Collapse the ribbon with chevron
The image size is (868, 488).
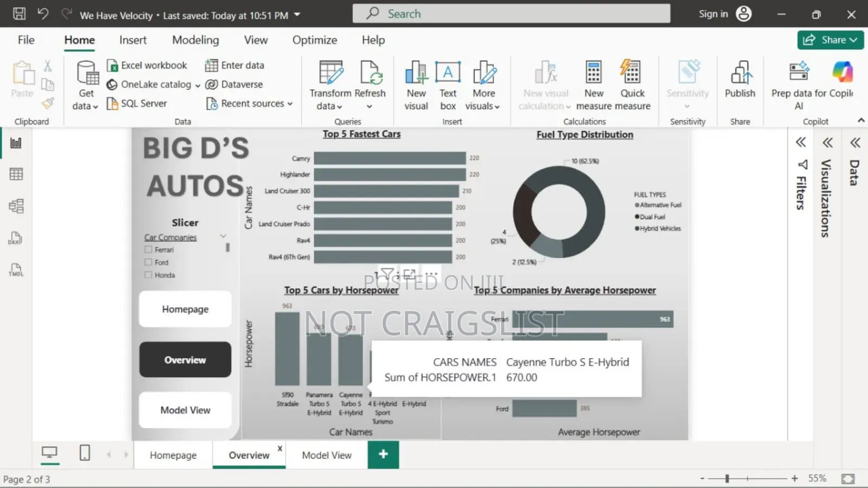(861, 120)
